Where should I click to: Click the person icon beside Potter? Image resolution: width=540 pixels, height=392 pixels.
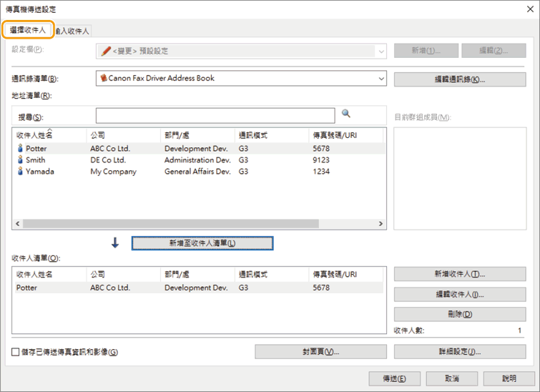(x=20, y=149)
